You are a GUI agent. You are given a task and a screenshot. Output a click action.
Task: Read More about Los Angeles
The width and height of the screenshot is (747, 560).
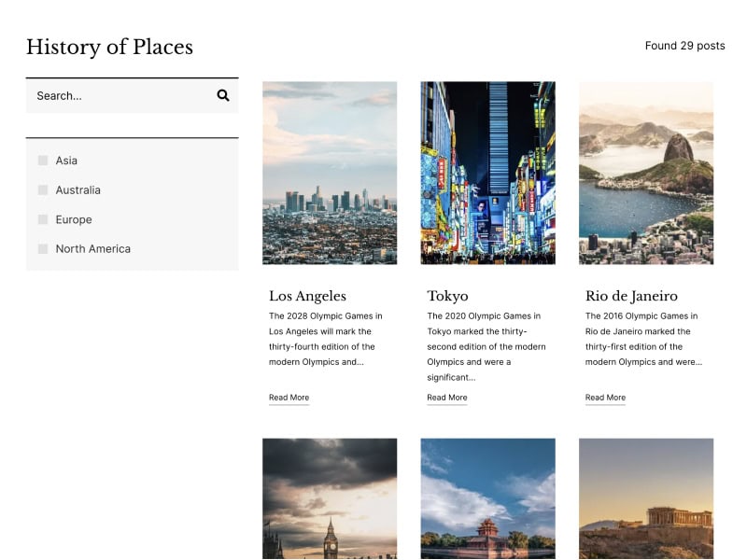tap(289, 398)
